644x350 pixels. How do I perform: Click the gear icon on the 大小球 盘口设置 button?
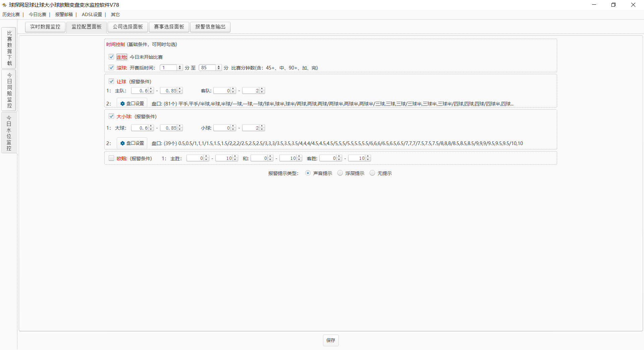[122, 143]
